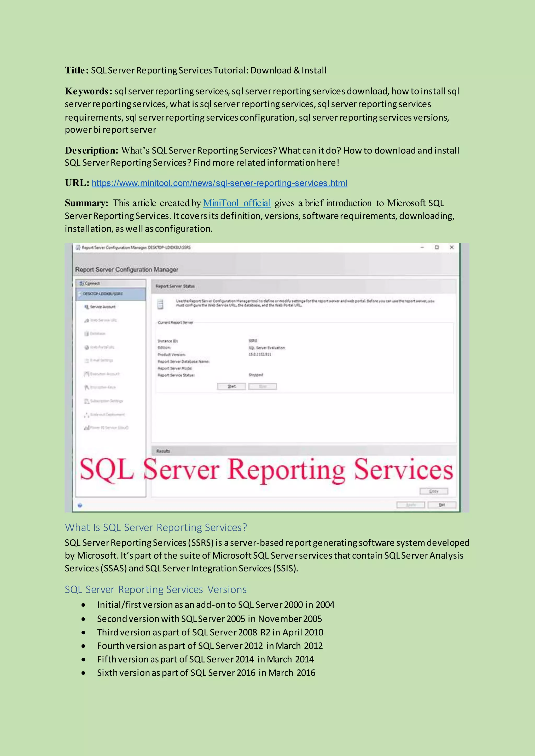Click the Execution Account icon

click(87, 374)
